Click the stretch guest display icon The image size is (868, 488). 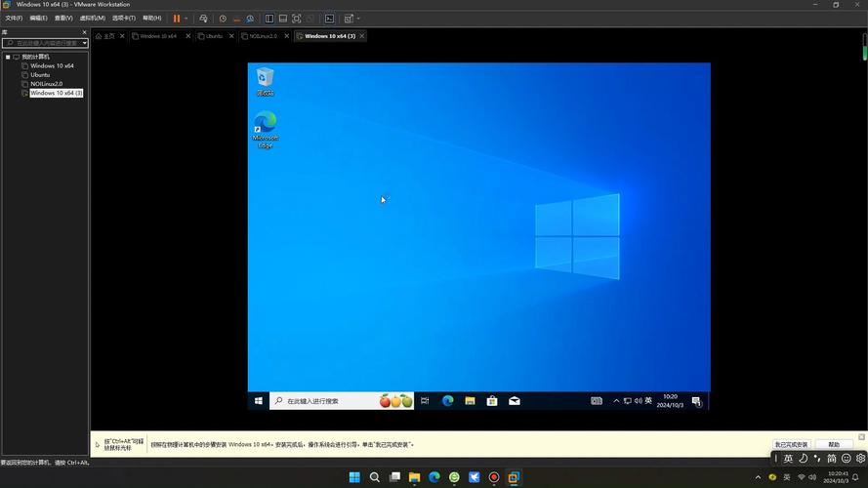349,19
